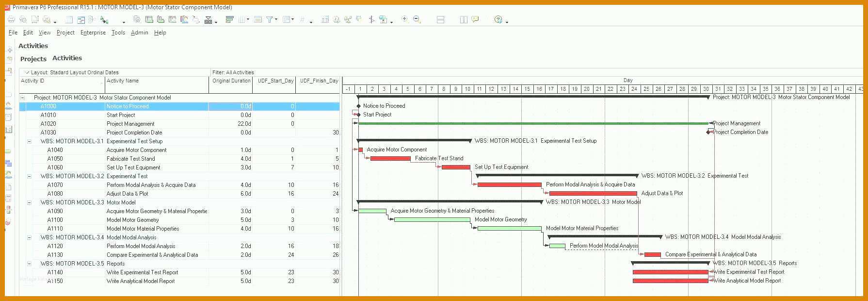Collapse WBS MOTOR MODEL-3.2 Experimental Test

click(x=29, y=176)
